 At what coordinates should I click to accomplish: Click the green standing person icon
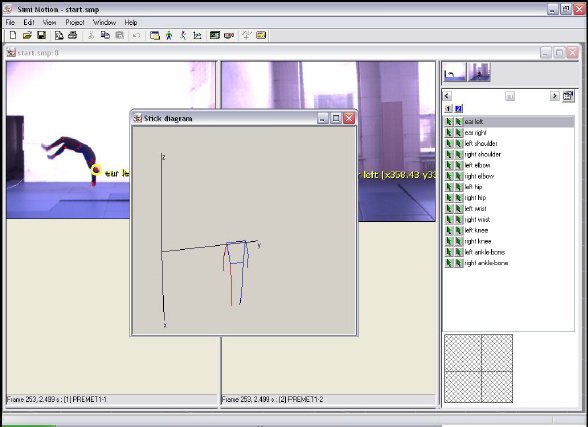[169, 35]
